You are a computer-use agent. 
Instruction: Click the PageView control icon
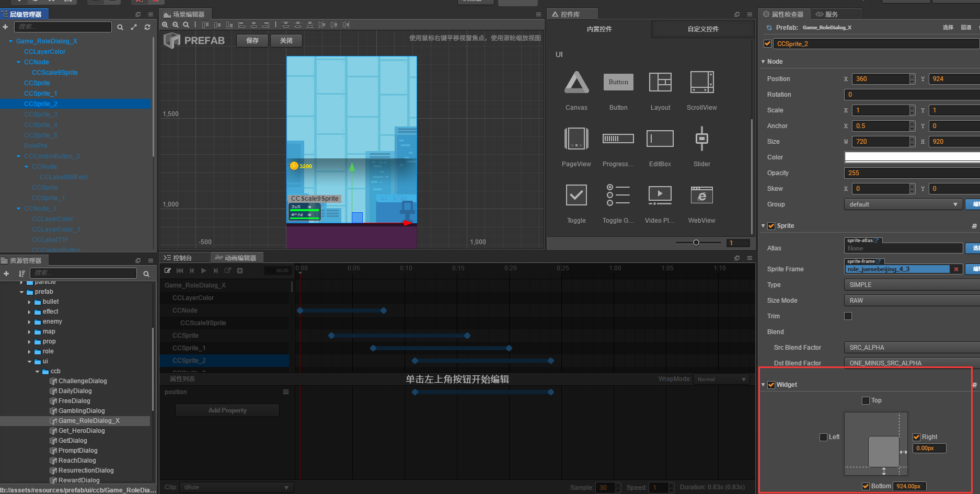point(577,139)
